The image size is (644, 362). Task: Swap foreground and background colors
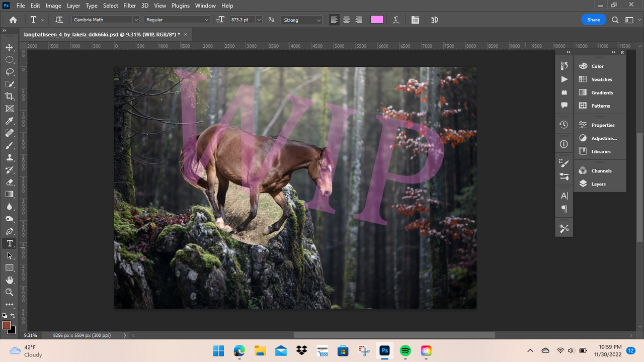(13, 316)
